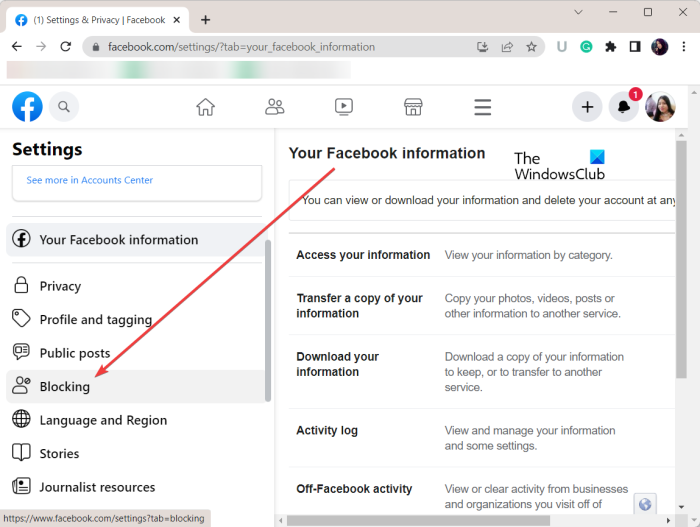Click the U extension icon

(x=562, y=46)
